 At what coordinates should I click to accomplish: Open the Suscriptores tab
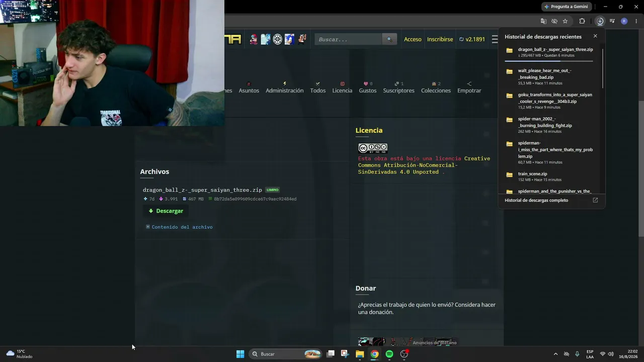[399, 87]
